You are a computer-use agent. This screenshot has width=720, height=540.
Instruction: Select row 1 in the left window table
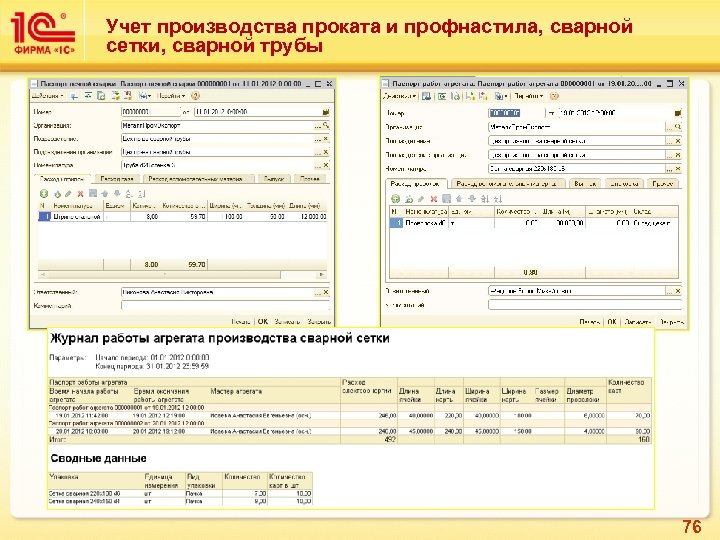coord(183,216)
